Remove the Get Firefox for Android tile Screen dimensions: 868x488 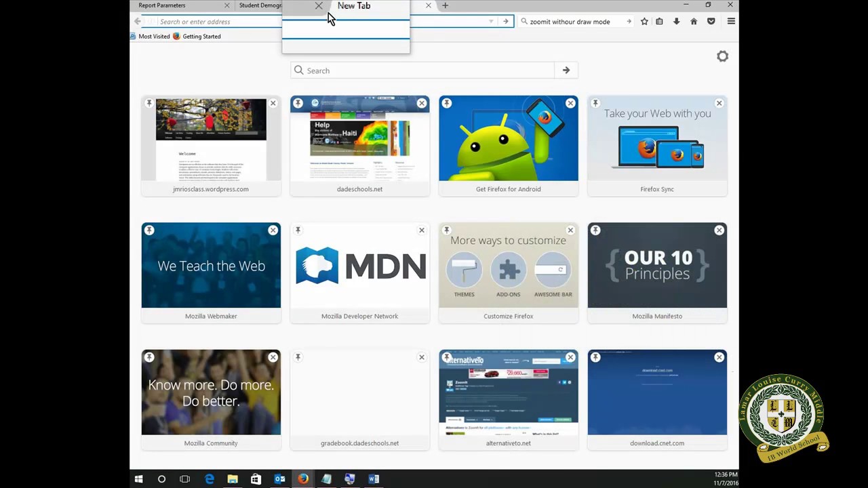click(570, 103)
